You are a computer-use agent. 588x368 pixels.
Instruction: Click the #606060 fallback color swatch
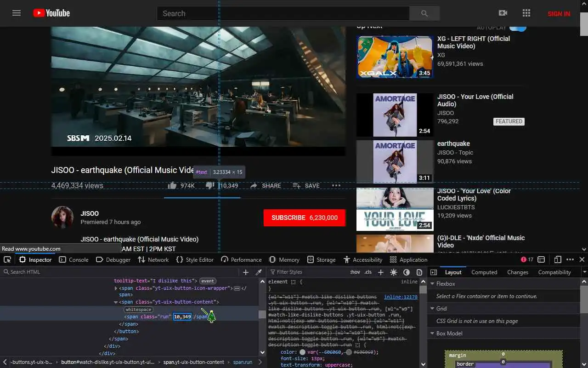[x=349, y=352]
